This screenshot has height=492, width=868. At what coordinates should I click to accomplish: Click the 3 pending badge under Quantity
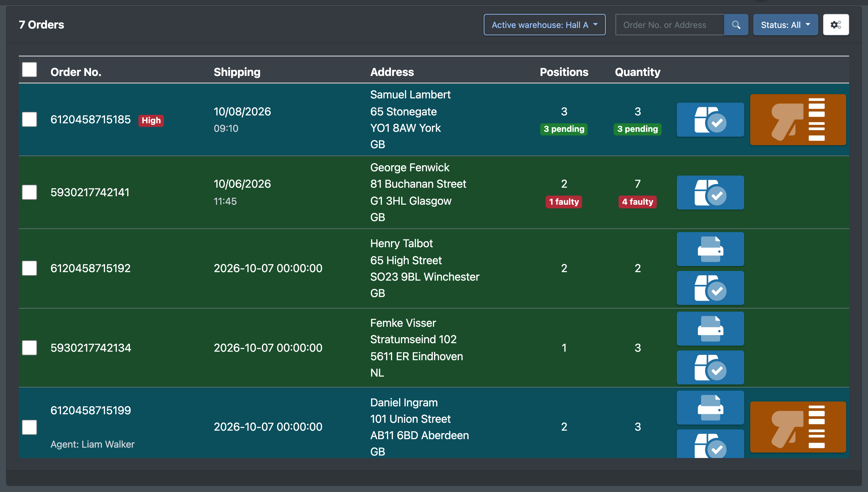tap(637, 129)
